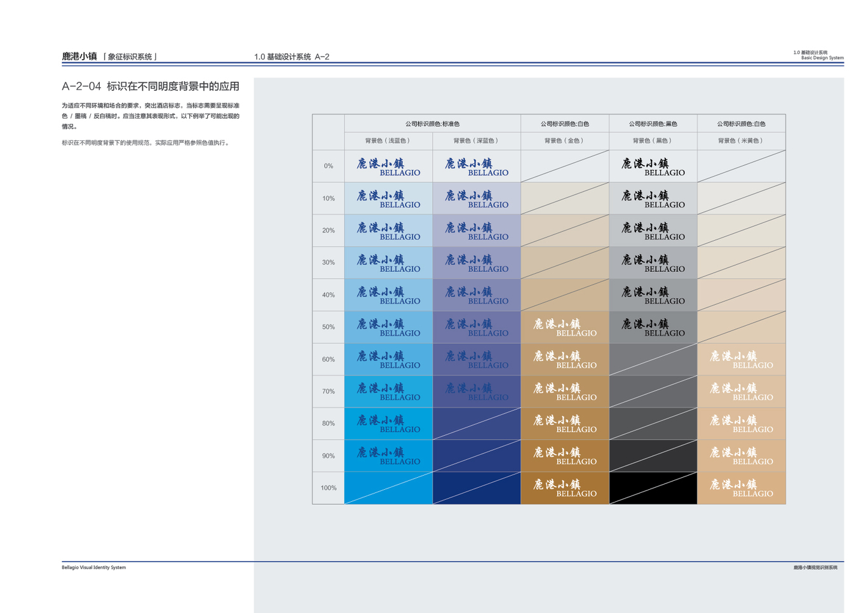Click the 10% row label
Screen dimensions: 868x613
tap(329, 198)
